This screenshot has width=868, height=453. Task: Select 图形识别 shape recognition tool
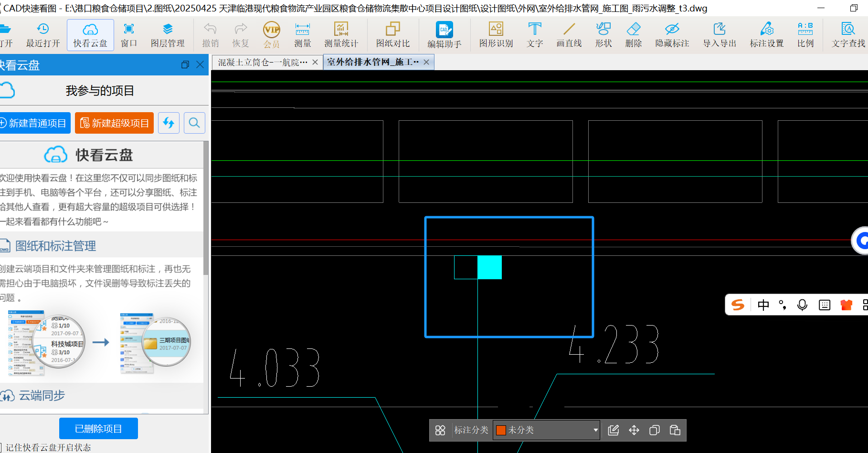[x=496, y=35]
